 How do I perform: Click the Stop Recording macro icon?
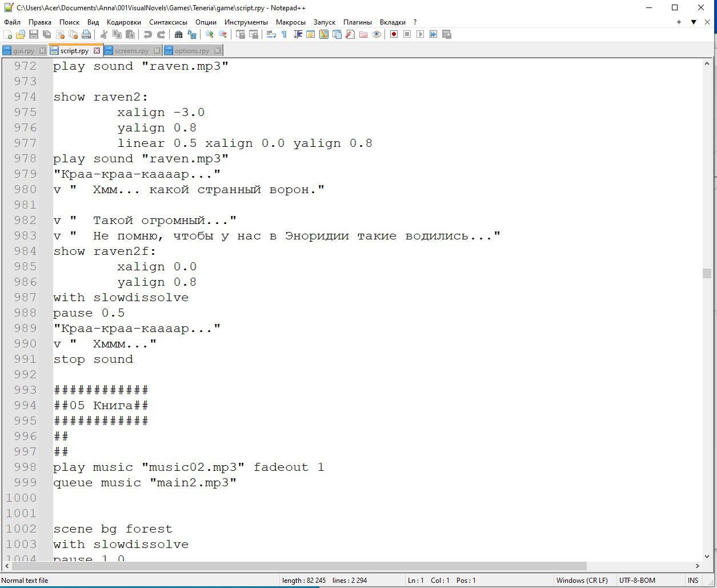[x=407, y=34]
